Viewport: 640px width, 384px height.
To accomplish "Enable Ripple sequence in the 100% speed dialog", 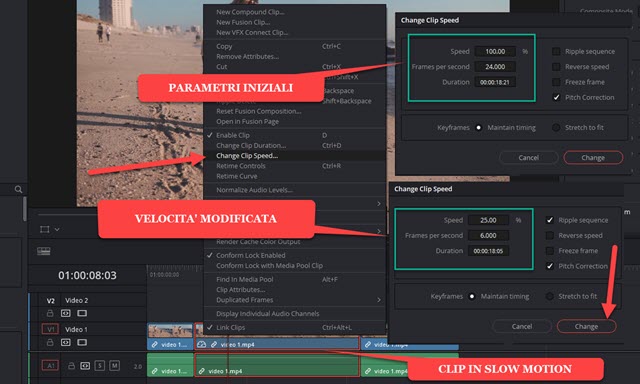I will [x=556, y=51].
